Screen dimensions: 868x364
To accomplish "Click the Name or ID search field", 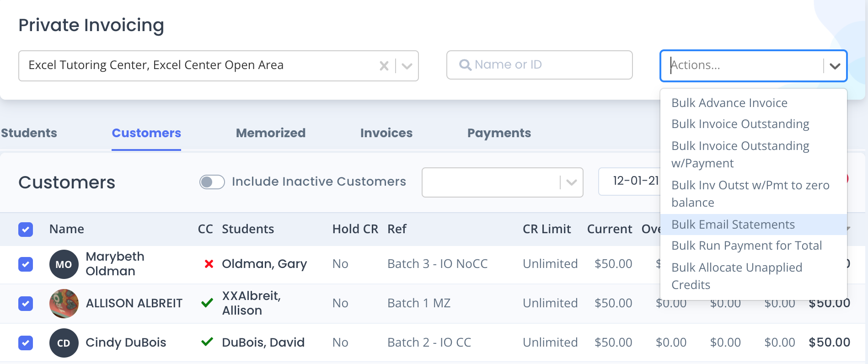I will coord(539,65).
